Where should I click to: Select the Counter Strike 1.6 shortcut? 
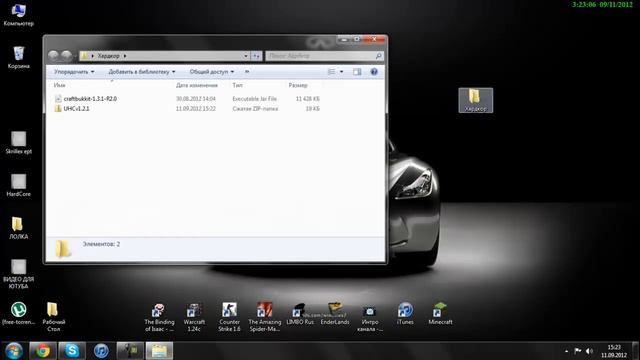(229, 318)
